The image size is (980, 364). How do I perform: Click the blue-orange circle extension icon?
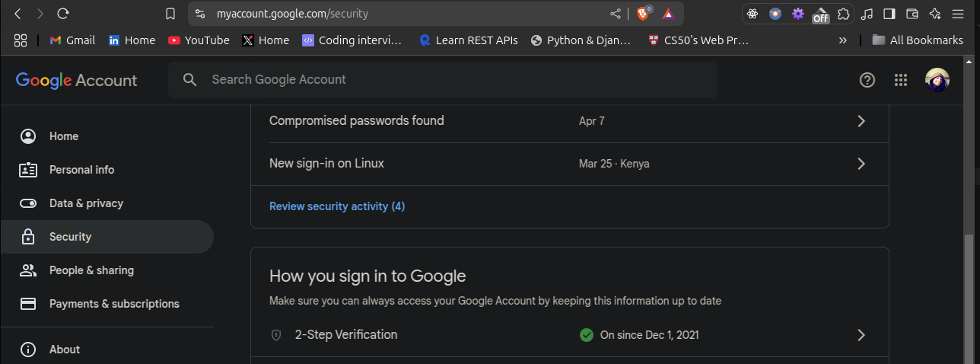[x=775, y=14]
